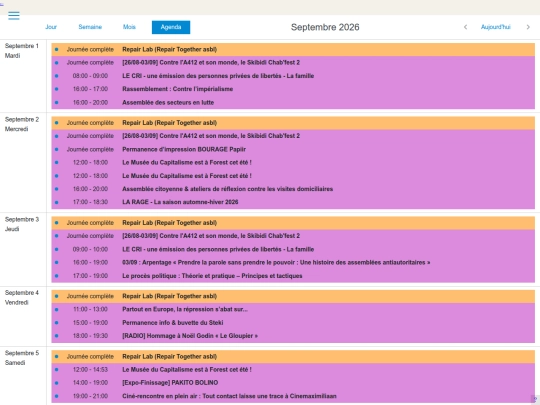
Task: Open Skibidi Chab'fest 2 event on Septembre 1
Action: tap(293, 63)
